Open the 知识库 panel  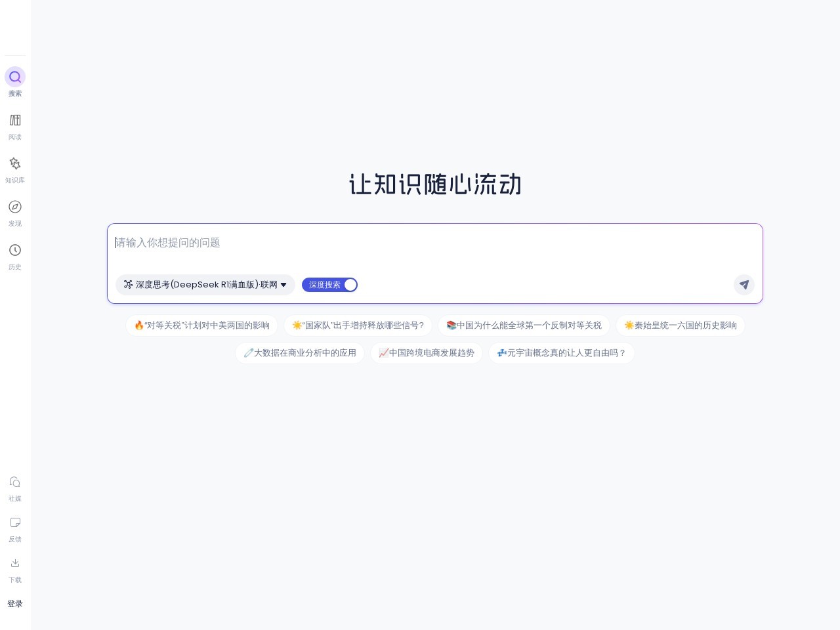14,163
